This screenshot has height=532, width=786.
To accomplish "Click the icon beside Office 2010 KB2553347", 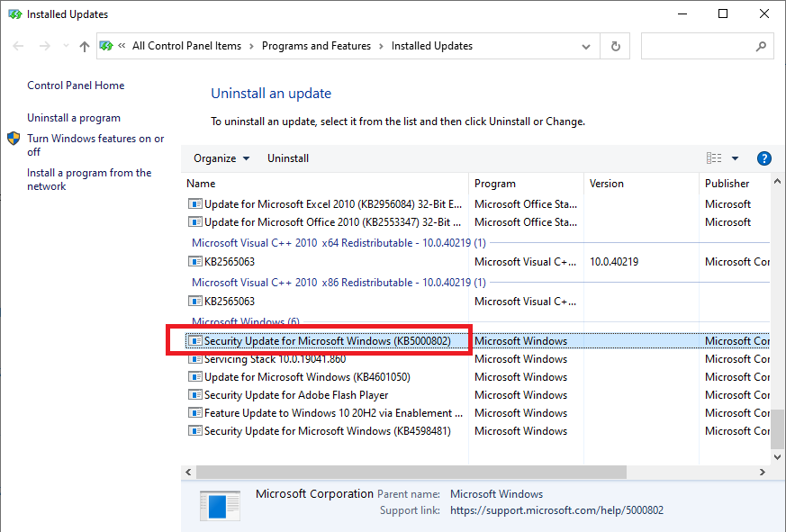I will coord(194,222).
